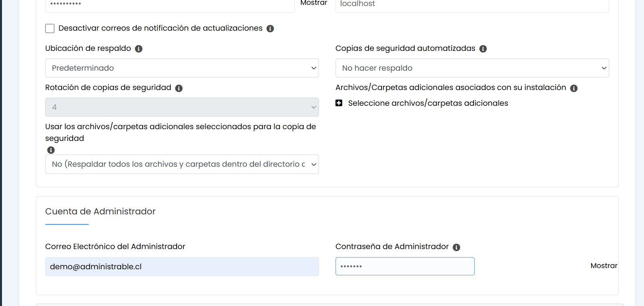644x306 pixels.
Task: Click info icon beside Rotación de copias de seguridad
Action: [179, 88]
